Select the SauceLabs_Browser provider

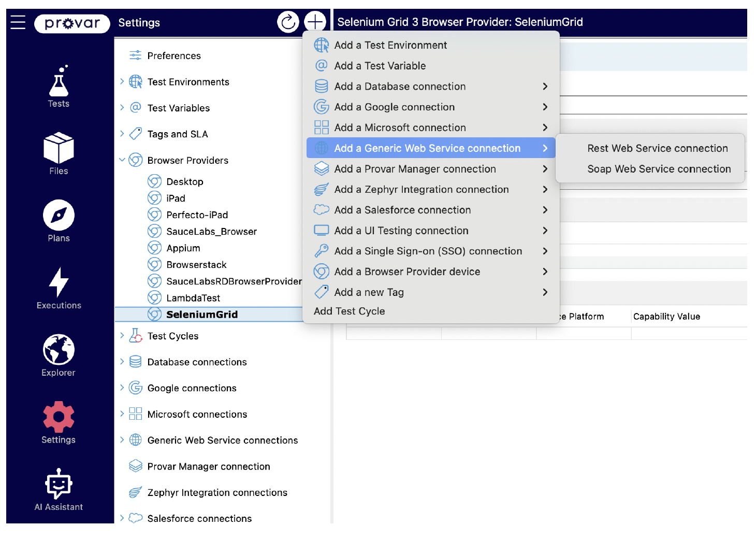click(x=211, y=231)
